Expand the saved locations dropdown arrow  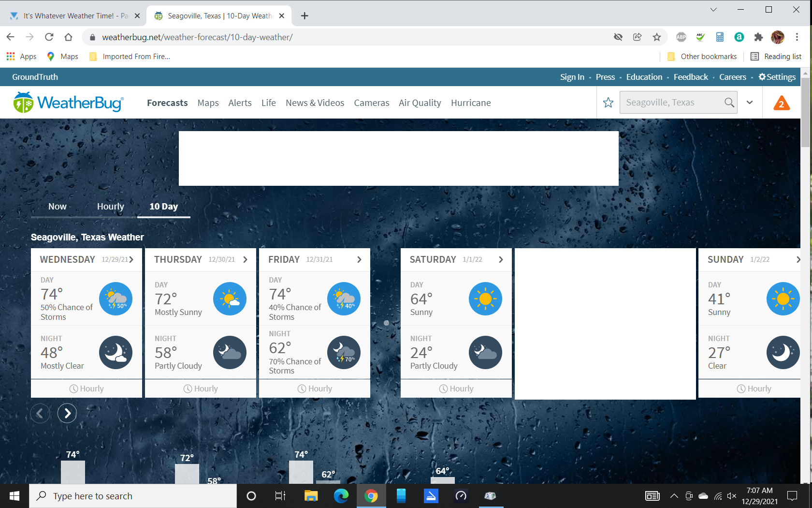click(750, 103)
